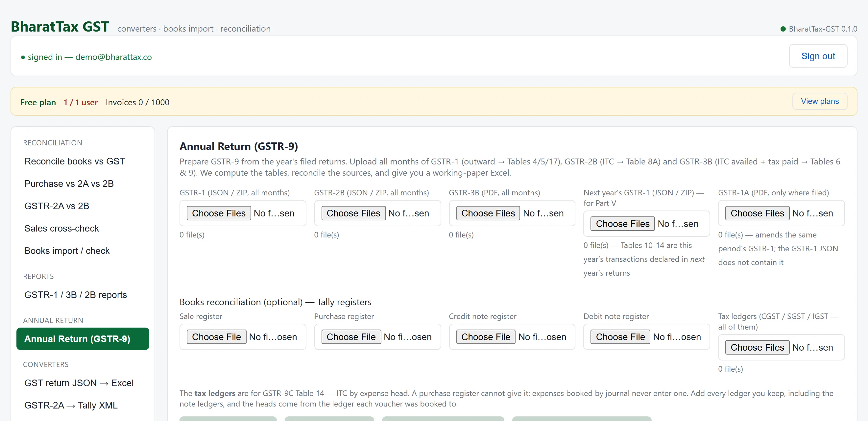The image size is (868, 421).
Task: Click the RECONCILIATION sidebar section label
Action: point(53,142)
